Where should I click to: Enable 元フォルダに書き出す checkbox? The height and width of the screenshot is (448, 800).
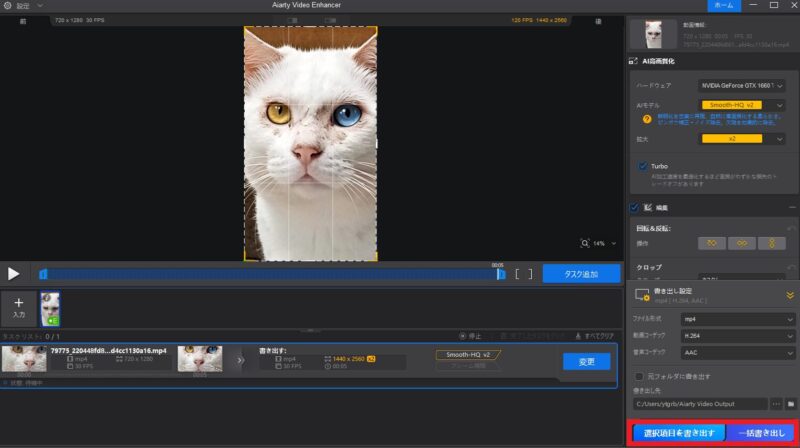click(x=640, y=376)
